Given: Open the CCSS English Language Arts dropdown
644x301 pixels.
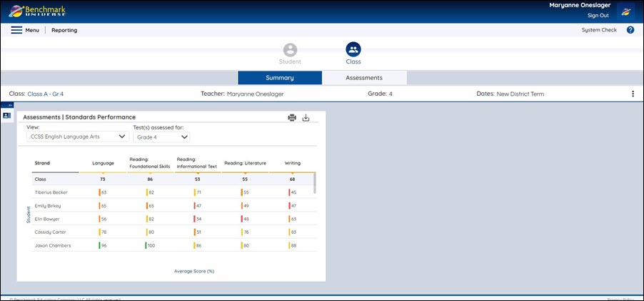Looking at the screenshot, I should 78,137.
